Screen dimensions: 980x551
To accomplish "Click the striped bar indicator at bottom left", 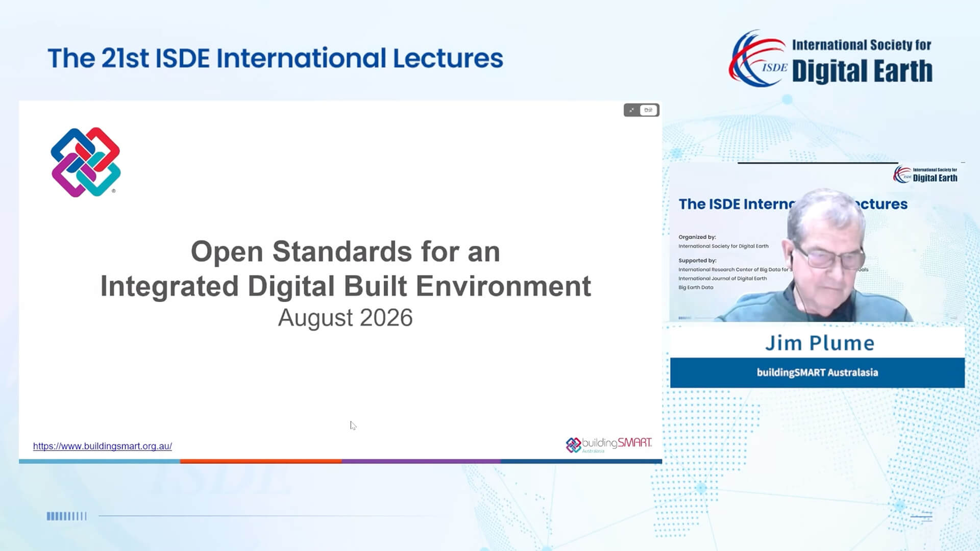I will coord(67,516).
